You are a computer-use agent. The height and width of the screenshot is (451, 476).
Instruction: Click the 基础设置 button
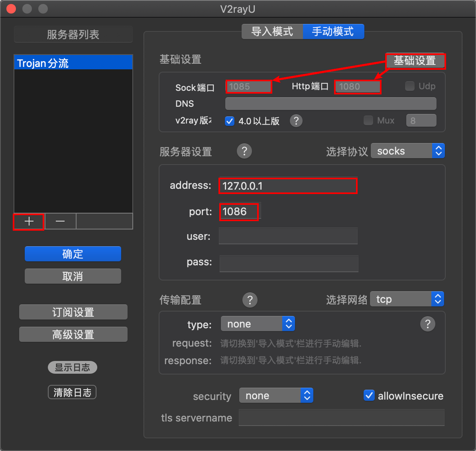point(415,61)
